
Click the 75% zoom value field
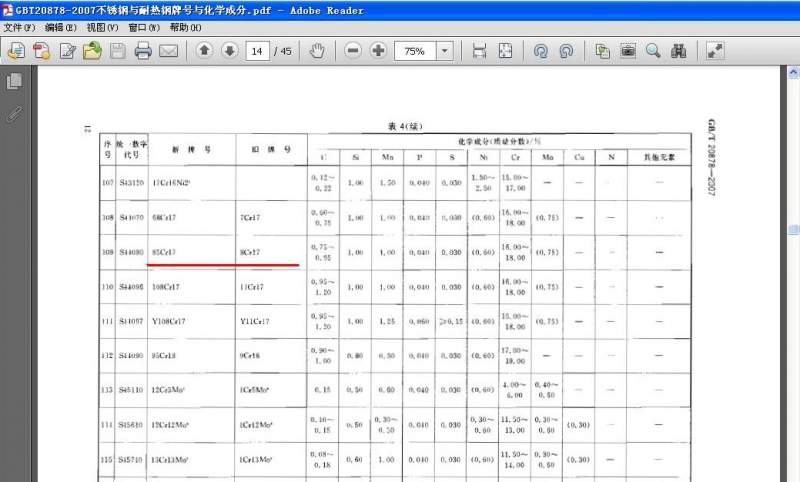[415, 51]
